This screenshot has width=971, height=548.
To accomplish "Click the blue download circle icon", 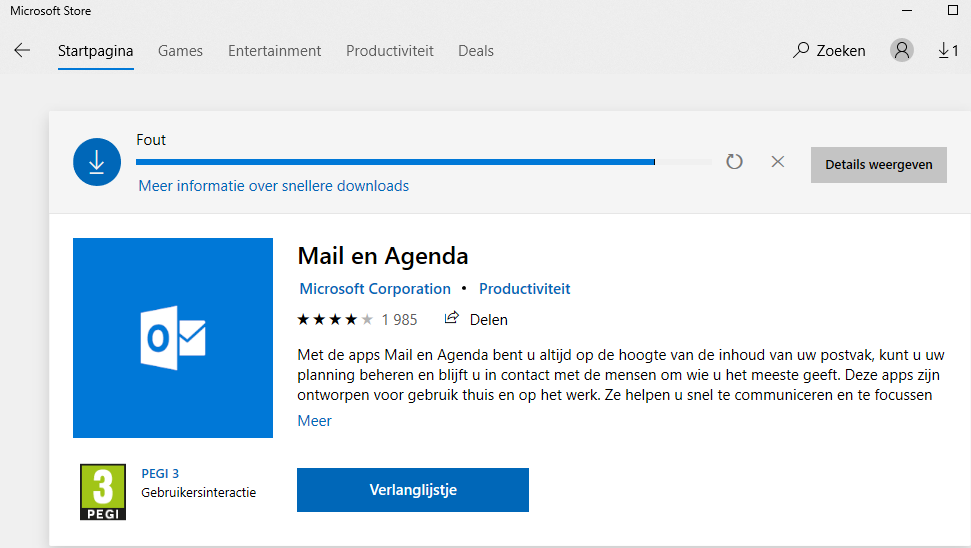I will [x=97, y=162].
